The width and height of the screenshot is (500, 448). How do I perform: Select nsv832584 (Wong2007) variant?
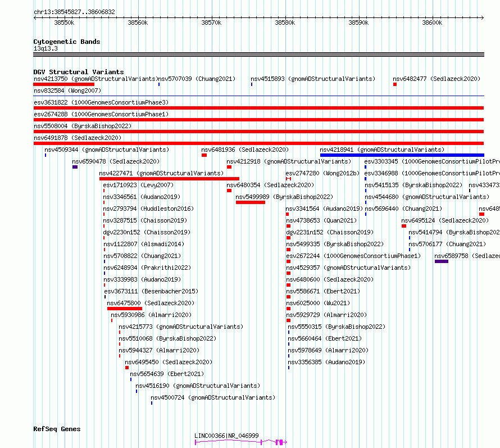click(x=67, y=90)
